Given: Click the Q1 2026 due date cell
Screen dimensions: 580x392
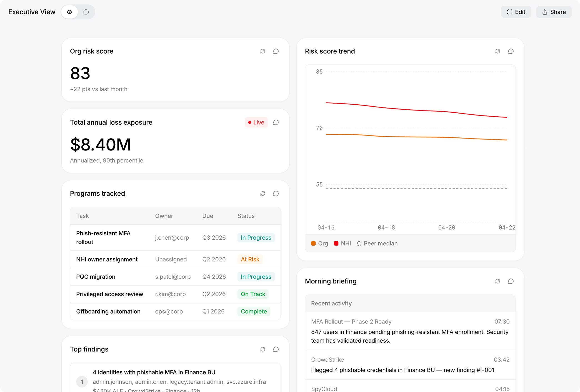Looking at the screenshot, I should click(213, 311).
